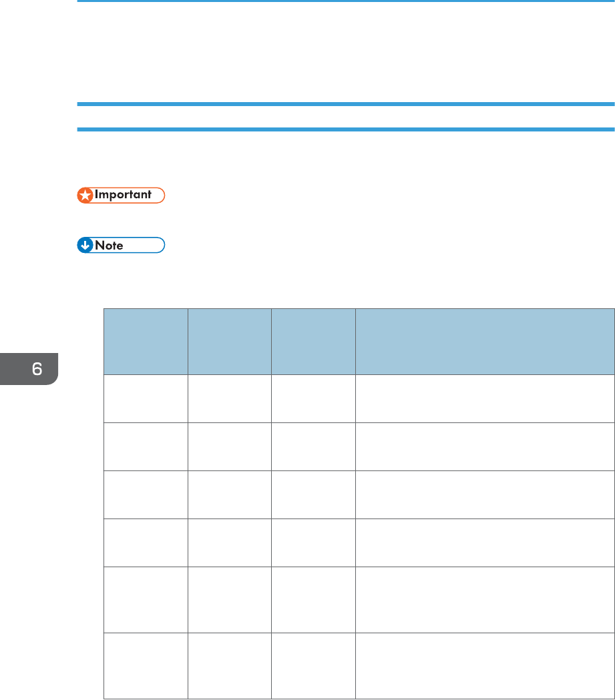The image size is (615, 700).
Task: Select the Important label text
Action: coord(123,195)
